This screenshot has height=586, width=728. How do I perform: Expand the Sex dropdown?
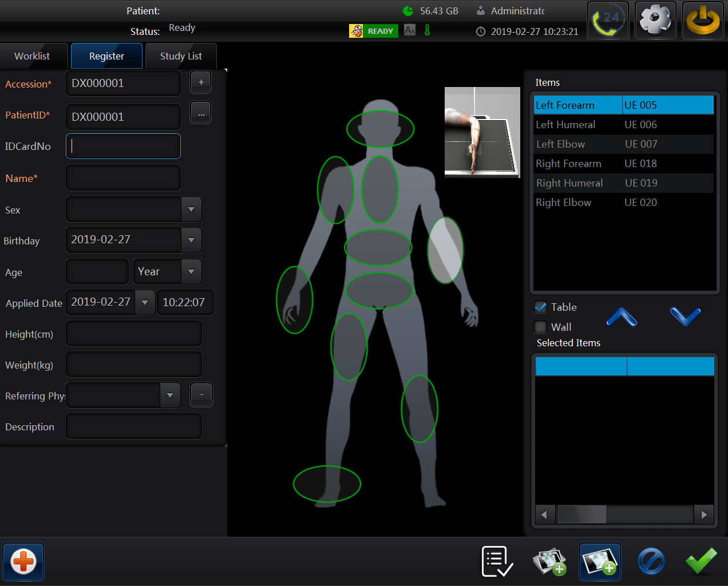point(191,209)
